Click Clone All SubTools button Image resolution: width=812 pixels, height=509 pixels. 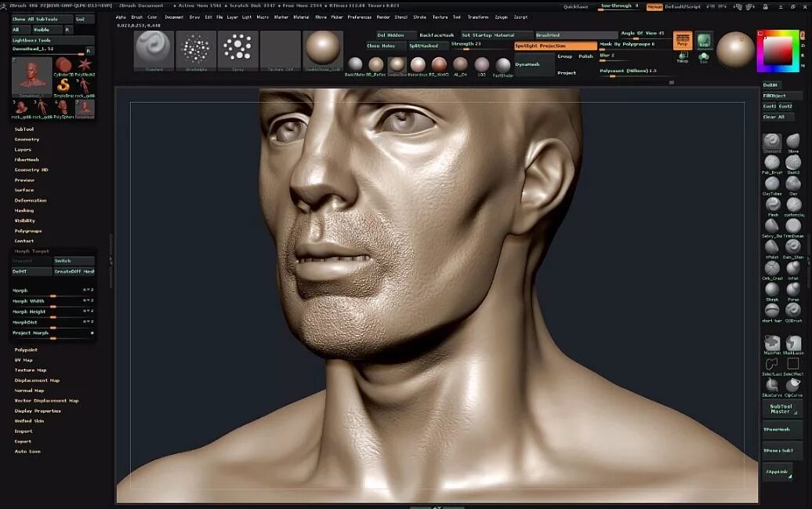(x=42, y=19)
